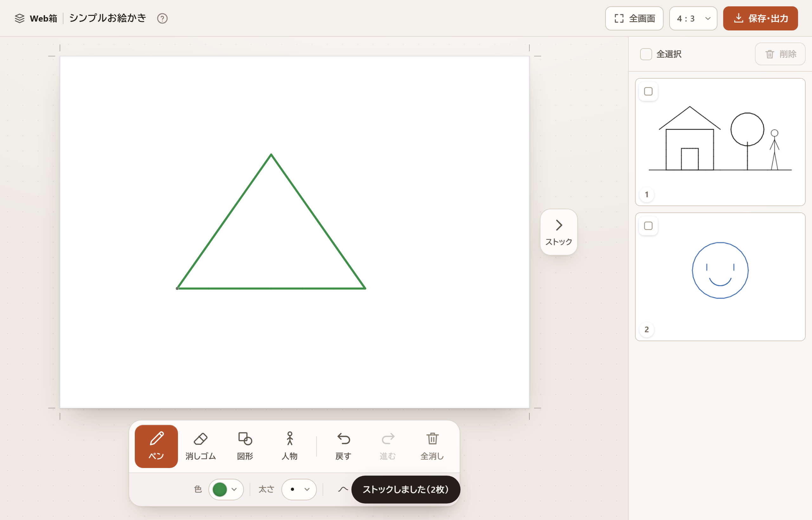The width and height of the screenshot is (812, 520).
Task: Select the 消しゴム eraser tool
Action: (x=200, y=446)
